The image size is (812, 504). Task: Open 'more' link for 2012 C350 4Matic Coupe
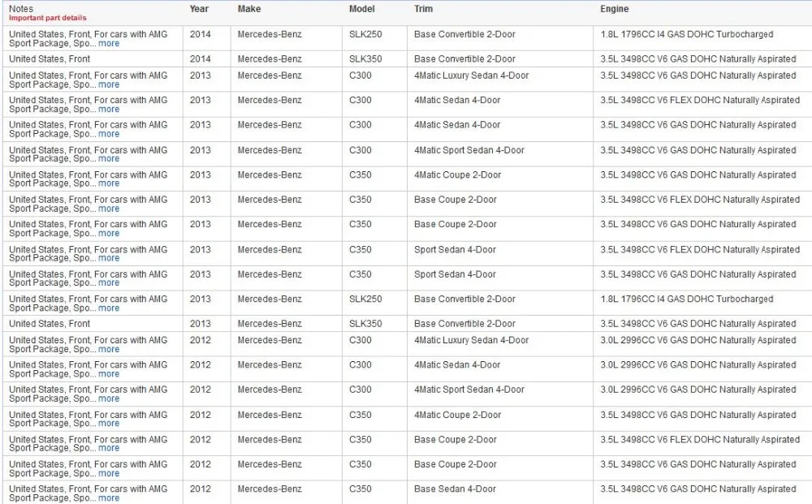click(109, 424)
